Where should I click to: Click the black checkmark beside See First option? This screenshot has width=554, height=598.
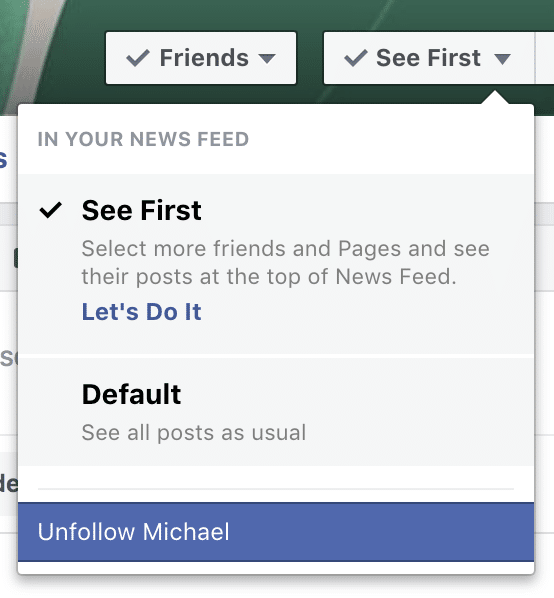pos(51,210)
